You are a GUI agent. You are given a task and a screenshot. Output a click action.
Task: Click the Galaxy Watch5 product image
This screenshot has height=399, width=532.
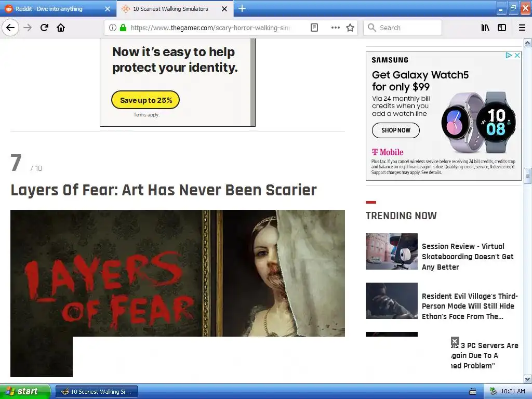tap(478, 122)
